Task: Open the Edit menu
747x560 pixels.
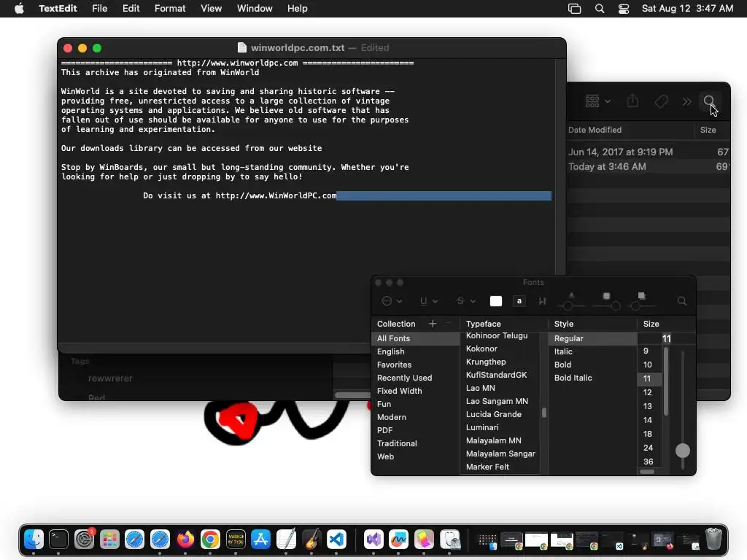Action: coord(131,9)
